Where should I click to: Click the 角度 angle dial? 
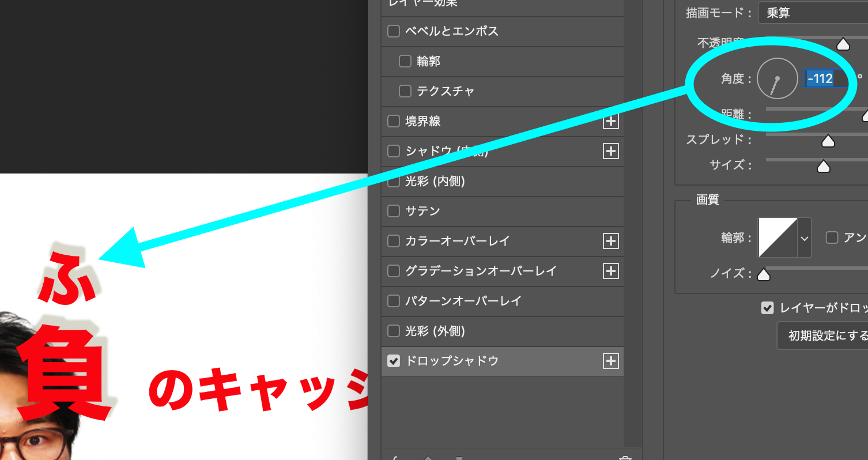777,78
